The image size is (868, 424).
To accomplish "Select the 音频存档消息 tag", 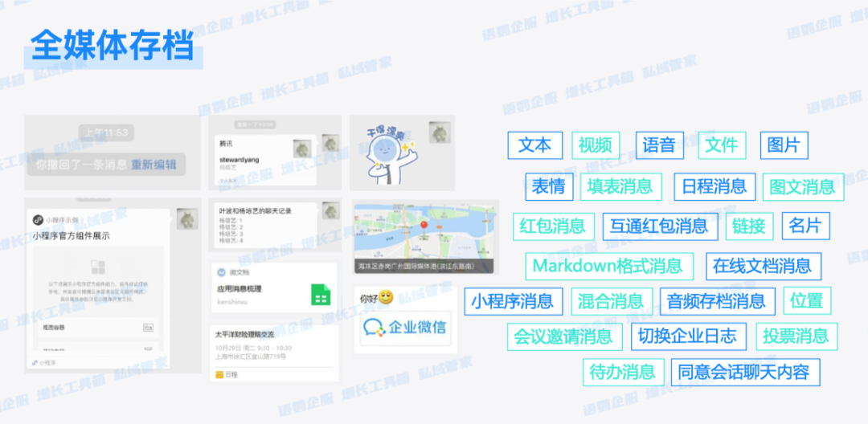I will (717, 301).
